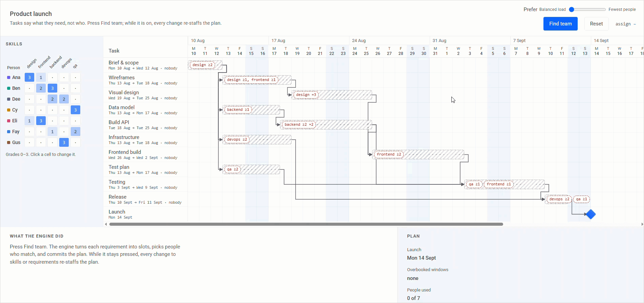Select the 'frontend ≥2' chip on Frontend build
Image resolution: width=644 pixels, height=303 pixels.
click(x=389, y=154)
